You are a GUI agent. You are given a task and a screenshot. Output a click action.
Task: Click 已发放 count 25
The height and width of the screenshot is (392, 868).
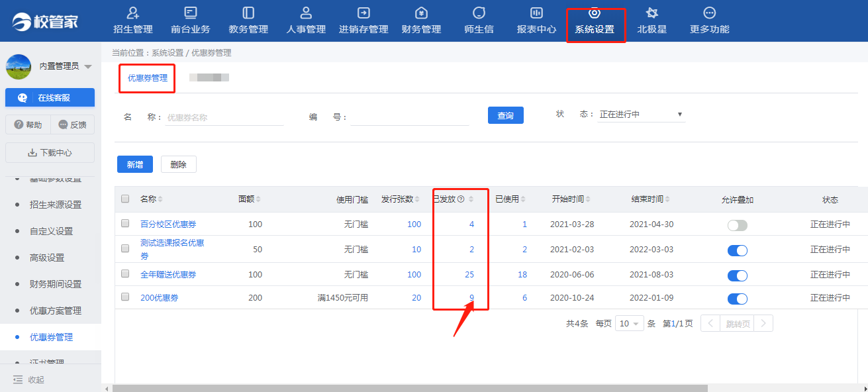coord(469,275)
